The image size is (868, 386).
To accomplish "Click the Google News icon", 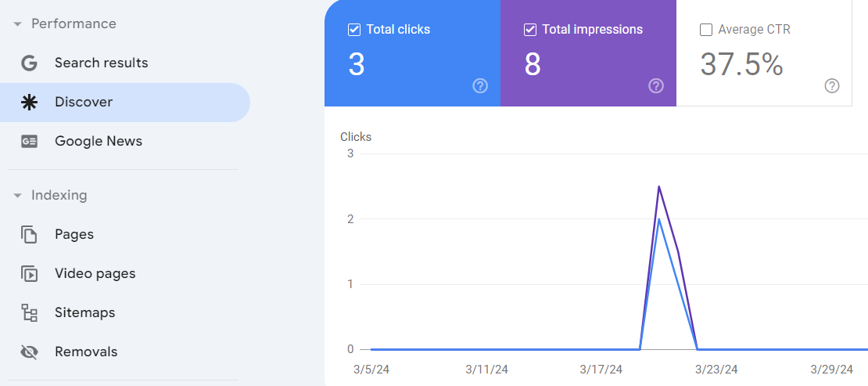I will 29,142.
